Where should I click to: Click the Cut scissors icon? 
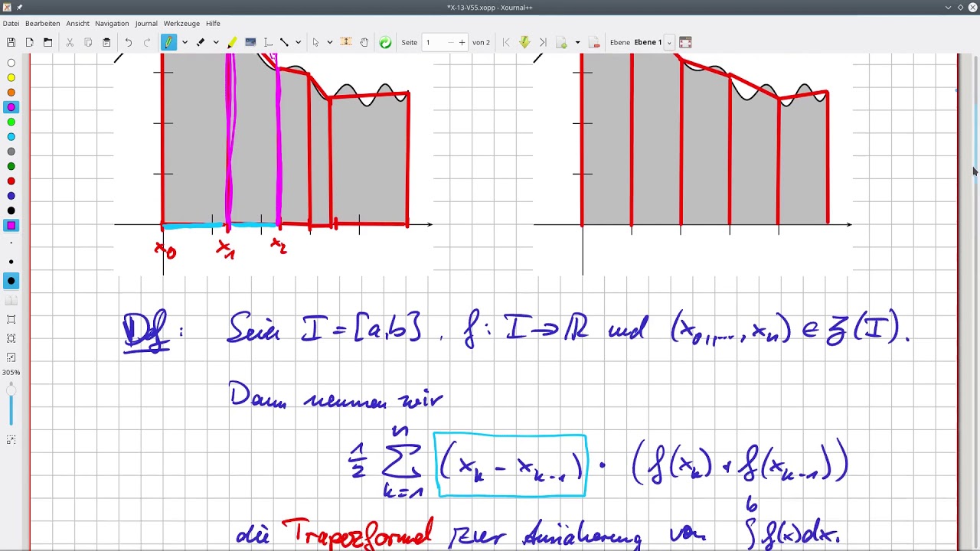pos(70,43)
